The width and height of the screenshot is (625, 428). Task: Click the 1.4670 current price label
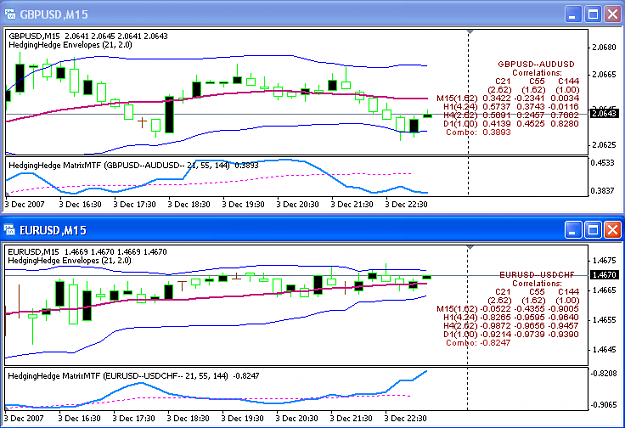(x=604, y=275)
